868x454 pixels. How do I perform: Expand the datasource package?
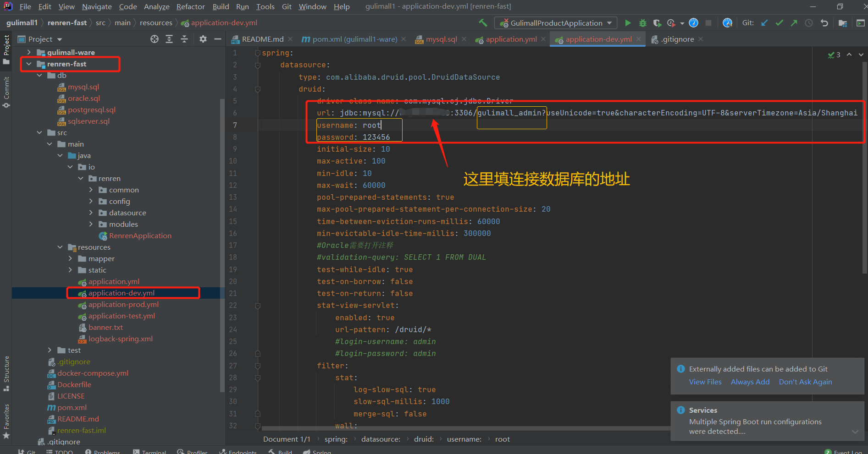pyautogui.click(x=91, y=213)
